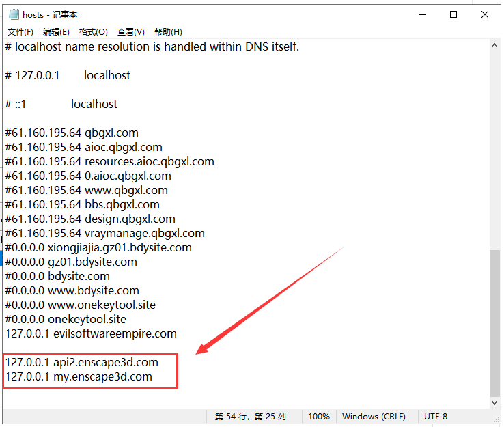Click the 100% zoom indicator in status bar
The height and width of the screenshot is (427, 504).
[318, 416]
